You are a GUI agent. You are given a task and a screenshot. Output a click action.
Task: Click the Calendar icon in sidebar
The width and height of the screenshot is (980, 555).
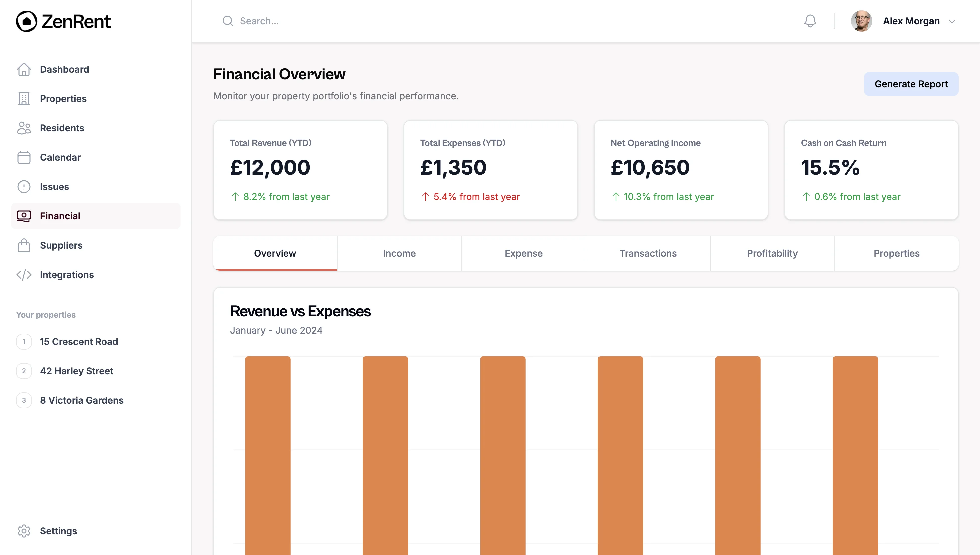coord(24,157)
